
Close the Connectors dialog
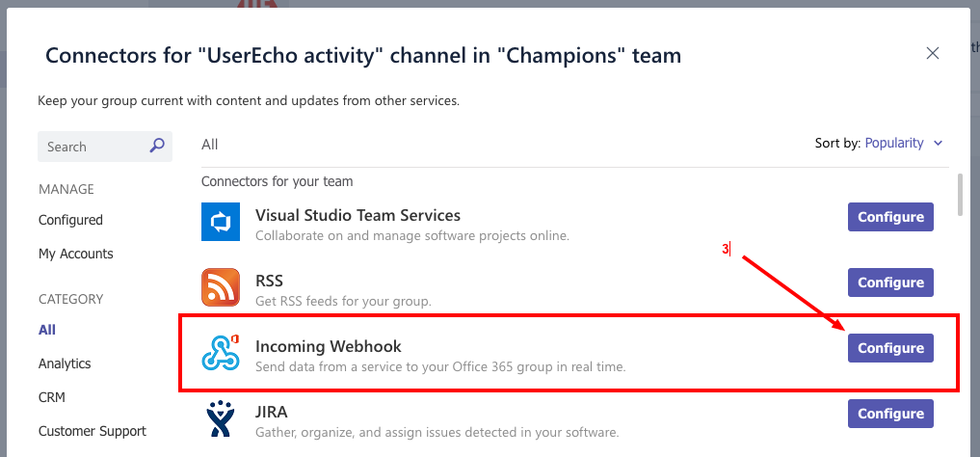[x=933, y=53]
